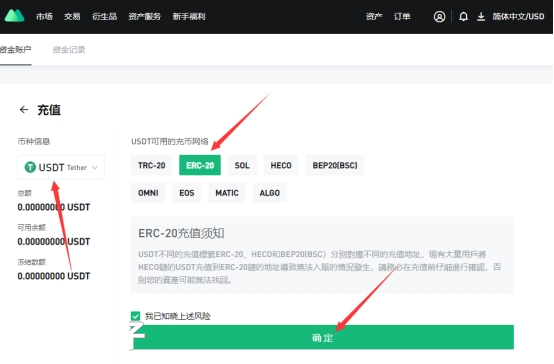Viewport: 554px width, 364px height.
Task: Click the 总额 label
Action: [x=24, y=193]
